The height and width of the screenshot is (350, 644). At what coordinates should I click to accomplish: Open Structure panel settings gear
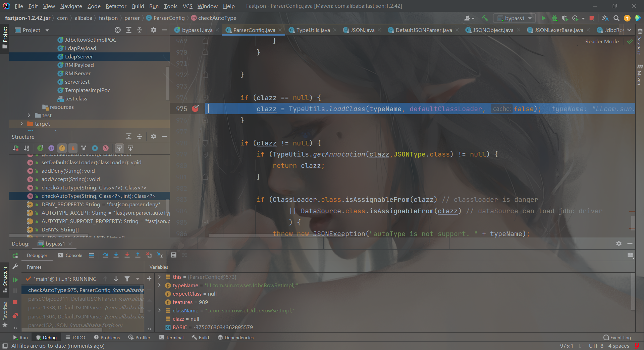point(154,136)
